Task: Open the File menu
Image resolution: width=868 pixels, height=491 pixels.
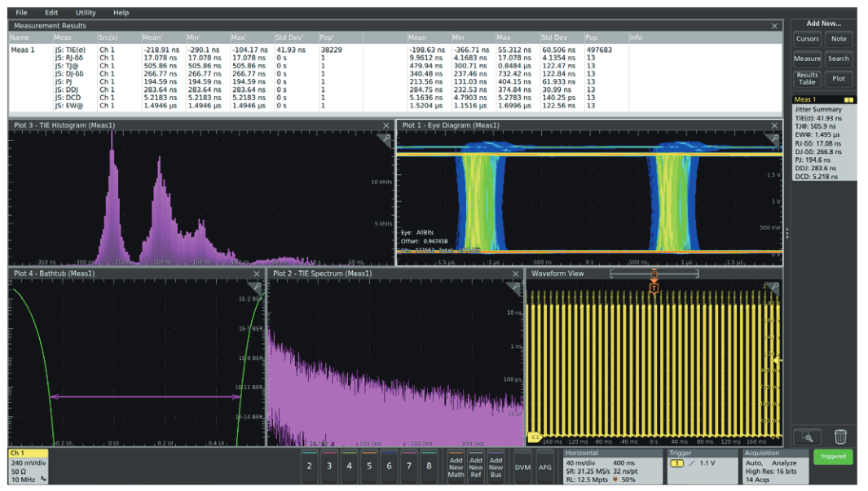Action: tap(21, 13)
